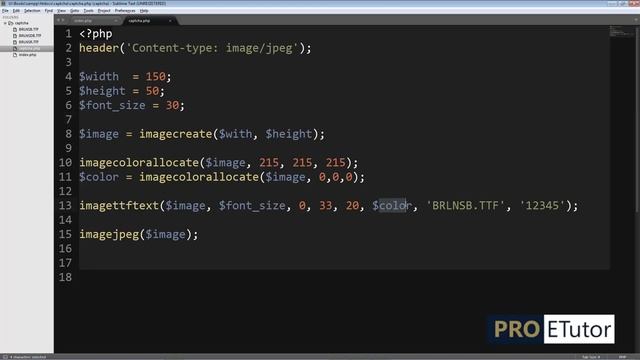Viewport: 640px width, 360px height.
Task: Collapse the captcha folder arrow in sidebar
Action: pos(5,23)
